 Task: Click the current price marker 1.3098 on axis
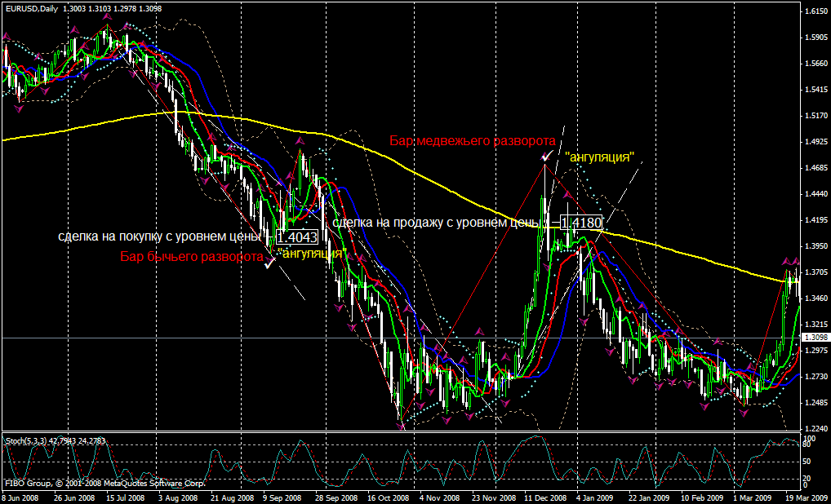[x=815, y=337]
